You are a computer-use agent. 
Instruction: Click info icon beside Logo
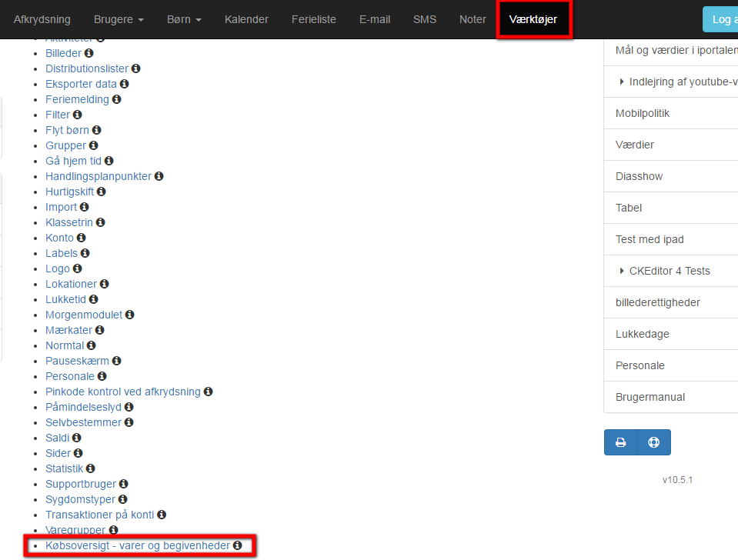click(78, 268)
